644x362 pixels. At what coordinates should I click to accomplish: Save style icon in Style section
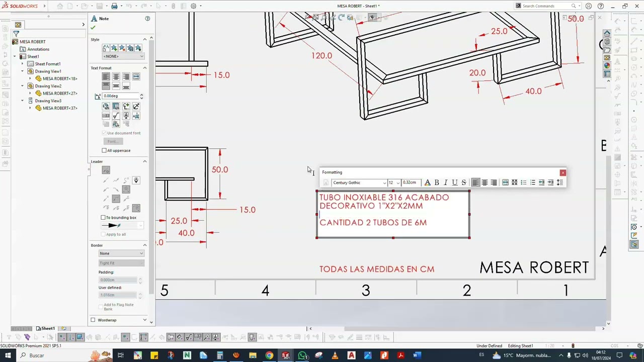[130, 48]
